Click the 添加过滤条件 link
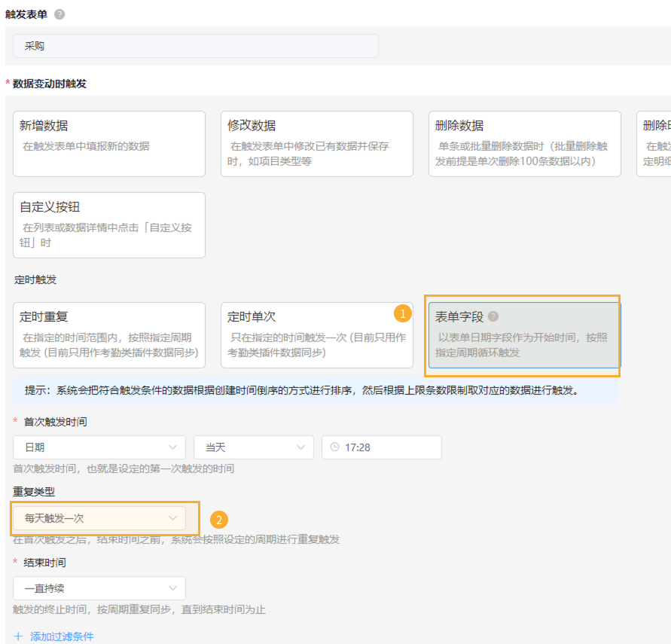The width and height of the screenshot is (671, 644). (x=62, y=636)
